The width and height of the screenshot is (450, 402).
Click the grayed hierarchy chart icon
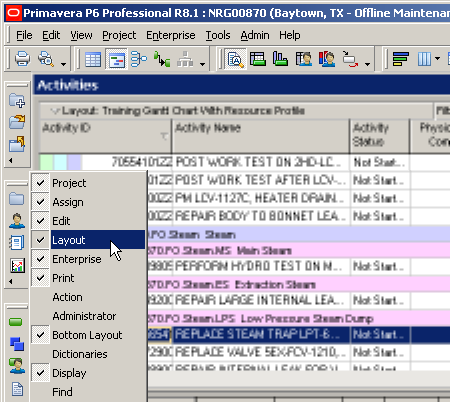click(185, 60)
